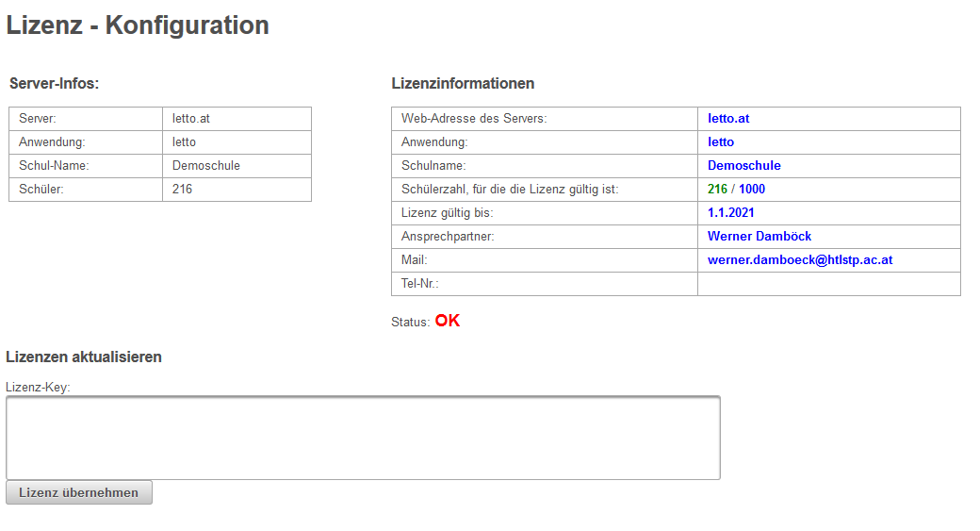Select blue Demoschule value in Lizenzinformationen
980x531 pixels.
743,165
